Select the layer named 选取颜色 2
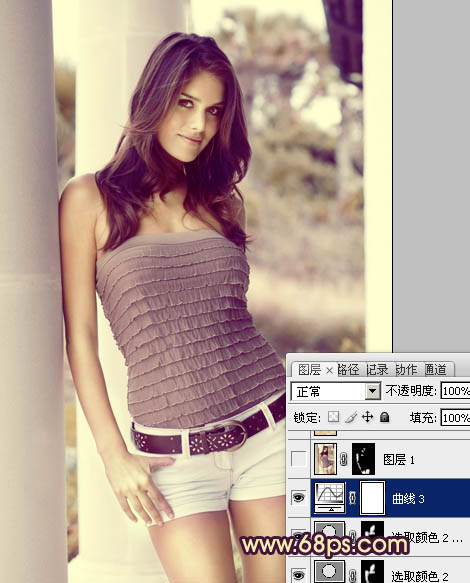 (419, 576)
